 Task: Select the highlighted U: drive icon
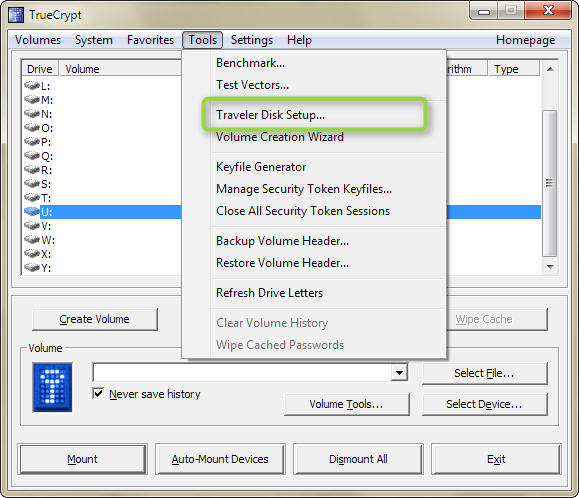pyautogui.click(x=32, y=212)
